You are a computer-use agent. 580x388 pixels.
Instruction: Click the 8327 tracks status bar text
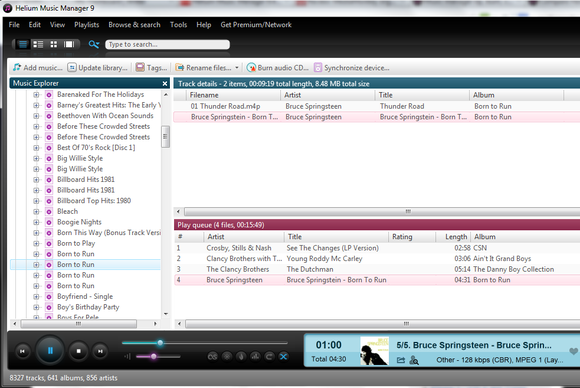coord(63,378)
